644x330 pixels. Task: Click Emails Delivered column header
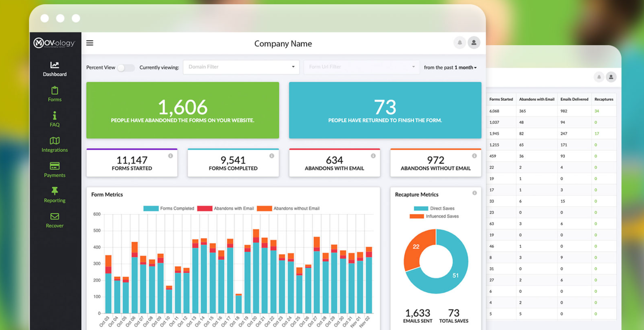pyautogui.click(x=574, y=99)
